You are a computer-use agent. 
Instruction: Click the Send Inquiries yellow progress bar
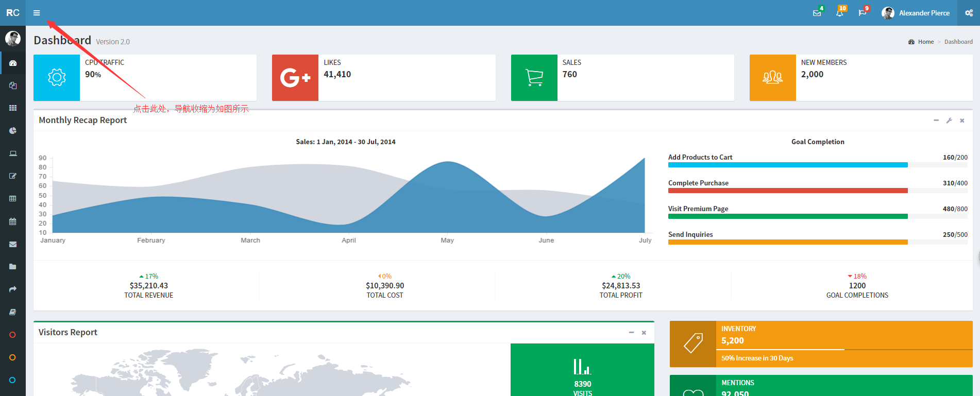(818, 242)
